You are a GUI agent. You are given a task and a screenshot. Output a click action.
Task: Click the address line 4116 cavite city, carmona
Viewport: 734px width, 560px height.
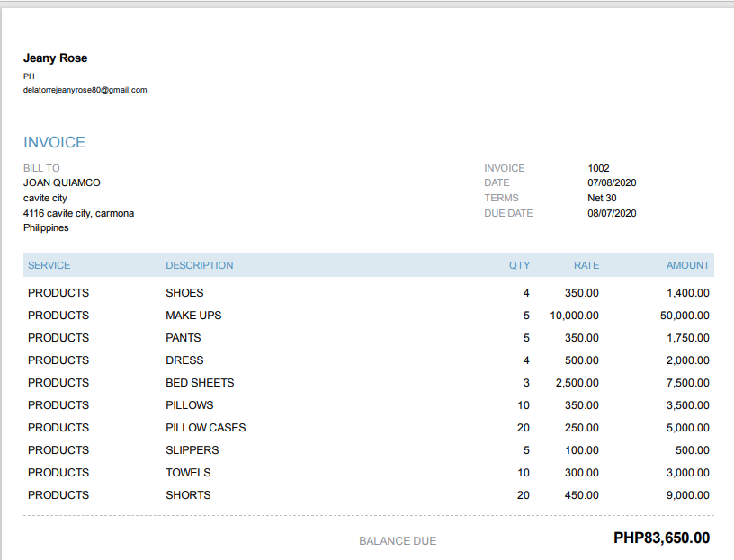(78, 213)
